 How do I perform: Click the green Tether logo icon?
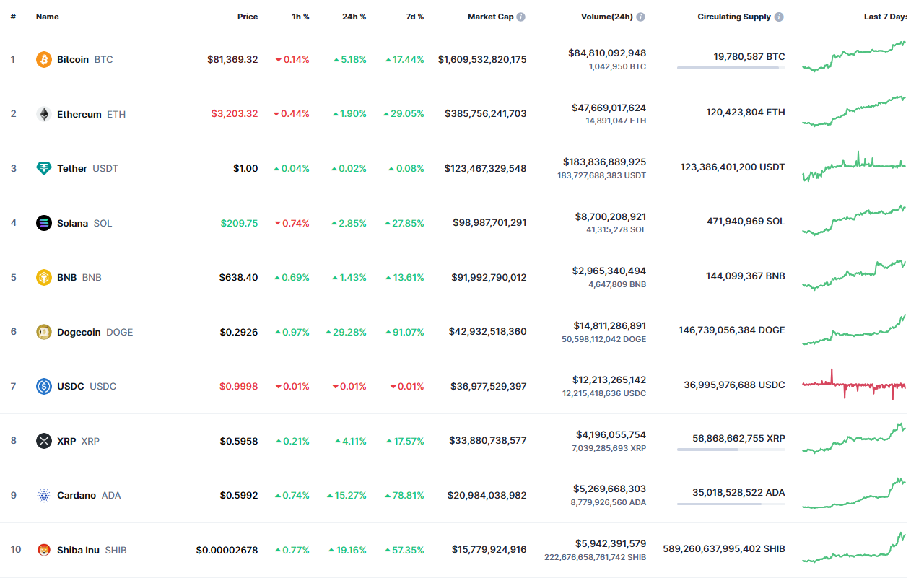(x=44, y=168)
